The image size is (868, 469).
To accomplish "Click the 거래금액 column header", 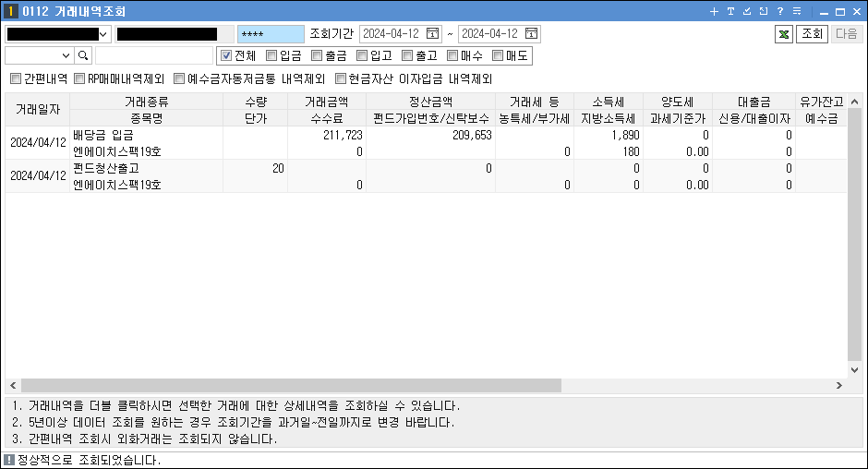I will (327, 102).
